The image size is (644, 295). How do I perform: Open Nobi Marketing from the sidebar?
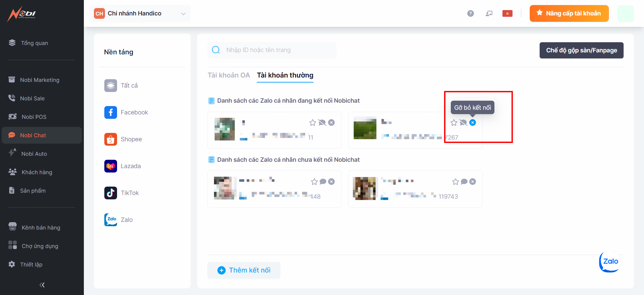click(39, 80)
